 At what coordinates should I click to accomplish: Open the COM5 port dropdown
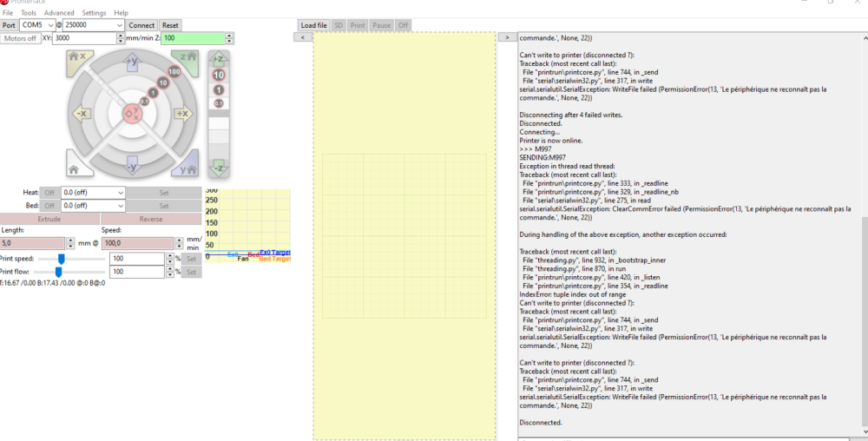[x=37, y=25]
